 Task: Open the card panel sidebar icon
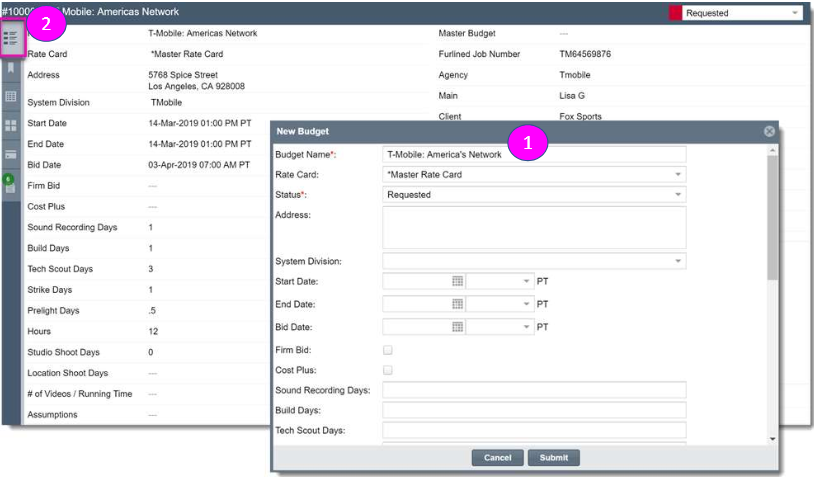11,155
